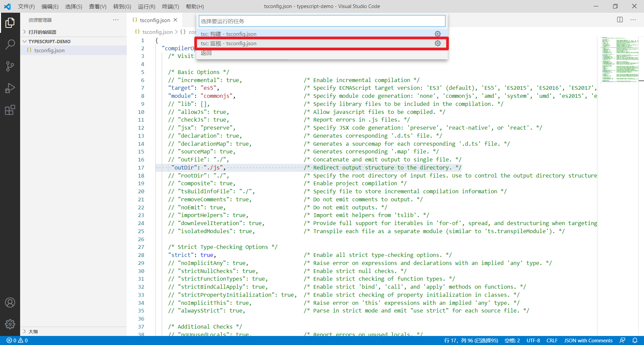Open the Run and Debug view
The image size is (644, 345).
point(10,88)
